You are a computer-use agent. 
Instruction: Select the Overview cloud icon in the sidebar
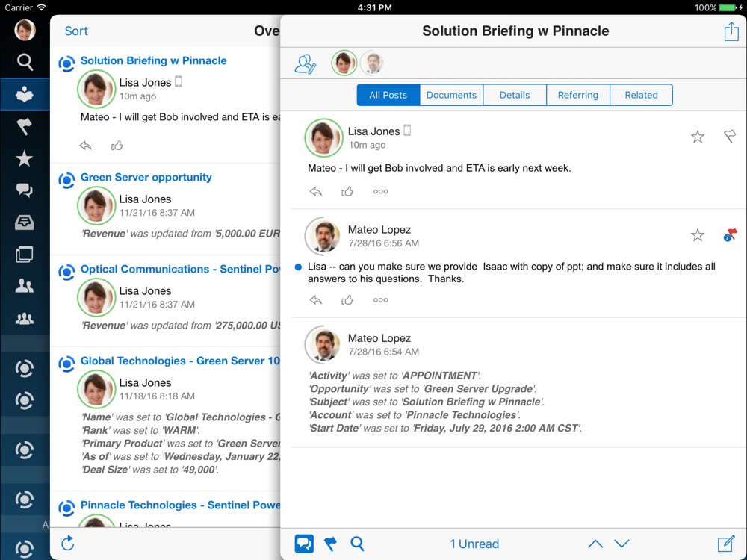25,95
